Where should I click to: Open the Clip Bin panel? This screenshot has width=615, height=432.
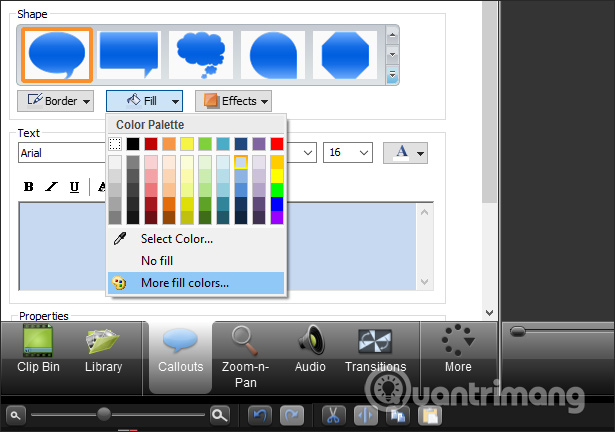38,349
